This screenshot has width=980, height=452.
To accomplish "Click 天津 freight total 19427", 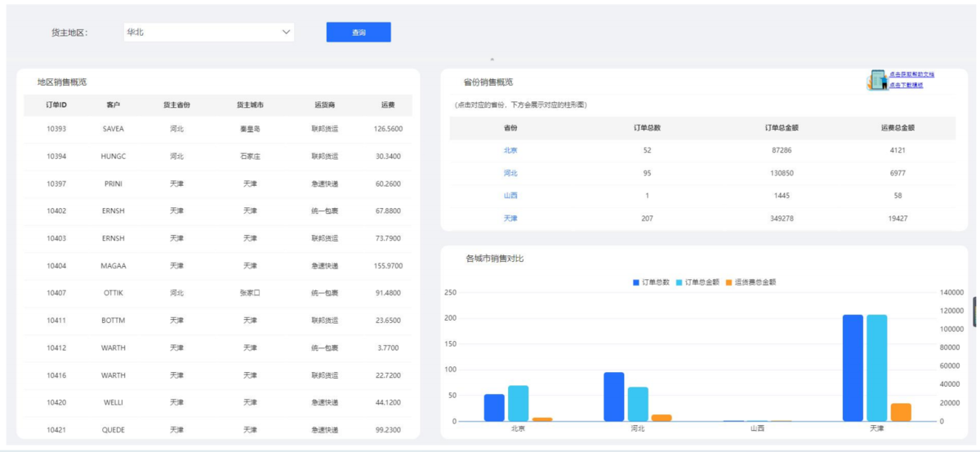I will 898,219.
